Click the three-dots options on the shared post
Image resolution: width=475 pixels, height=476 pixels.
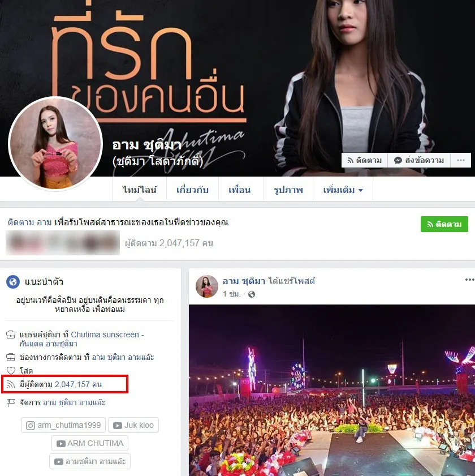coord(469,280)
